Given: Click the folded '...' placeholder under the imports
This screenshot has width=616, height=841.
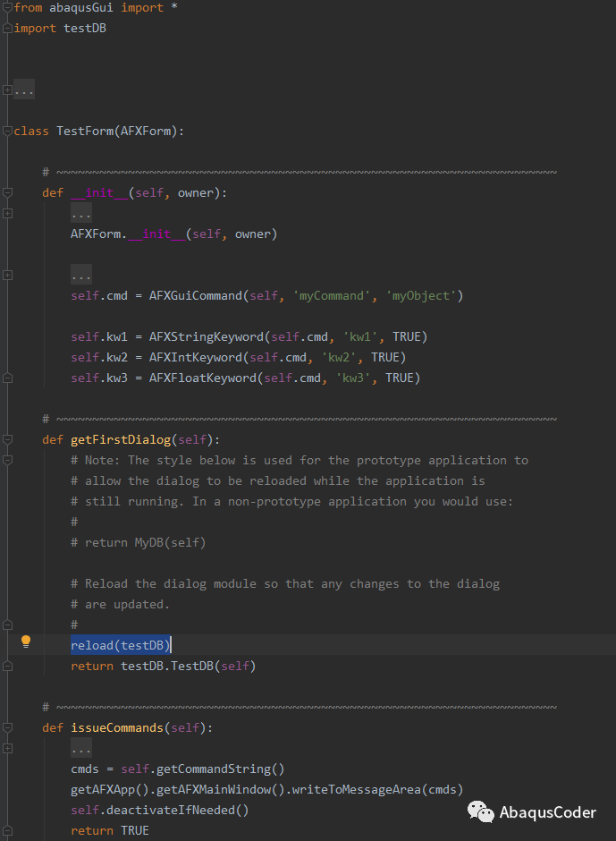Looking at the screenshot, I should (24, 89).
